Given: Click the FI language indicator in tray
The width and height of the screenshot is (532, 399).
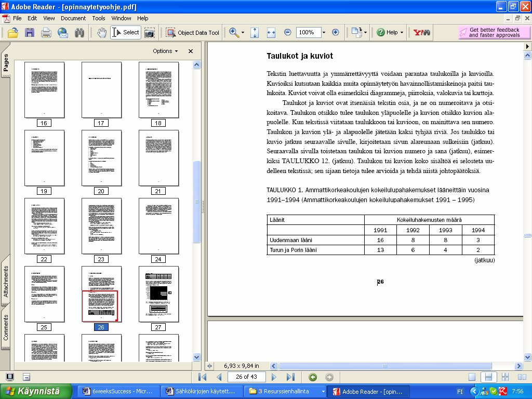Looking at the screenshot, I should point(460,392).
